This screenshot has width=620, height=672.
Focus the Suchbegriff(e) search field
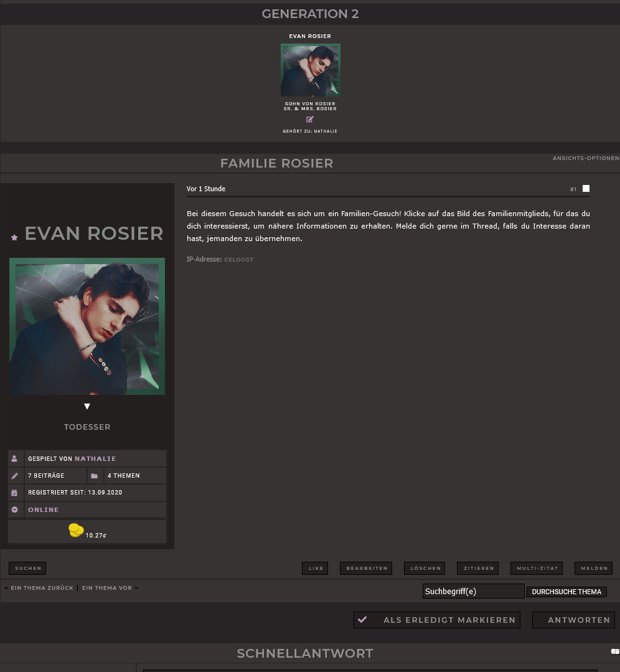pyautogui.click(x=473, y=591)
